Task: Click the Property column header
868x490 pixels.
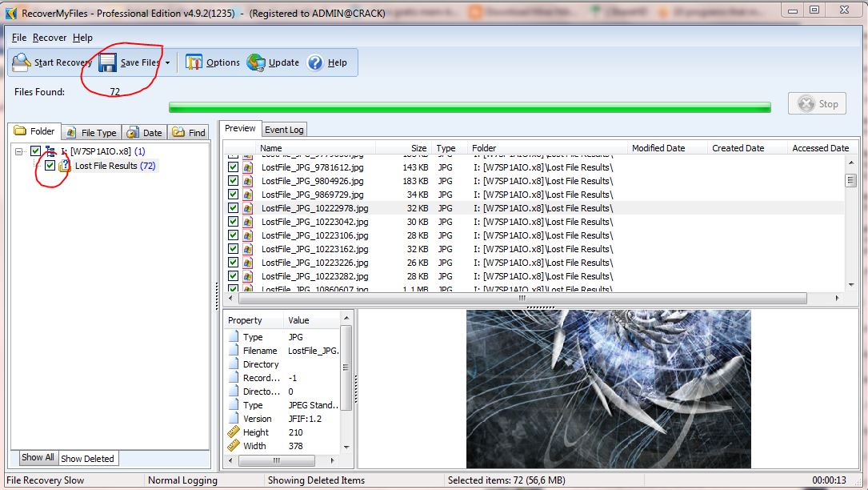Action: tap(254, 320)
